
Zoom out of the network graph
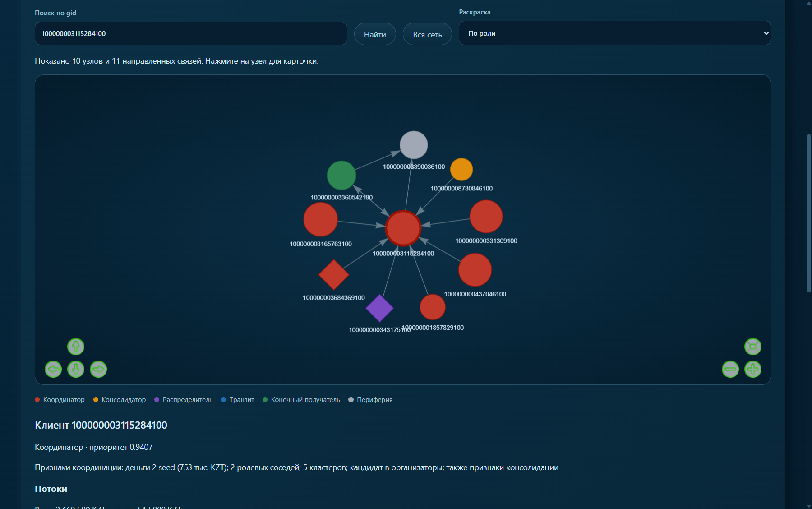click(730, 369)
